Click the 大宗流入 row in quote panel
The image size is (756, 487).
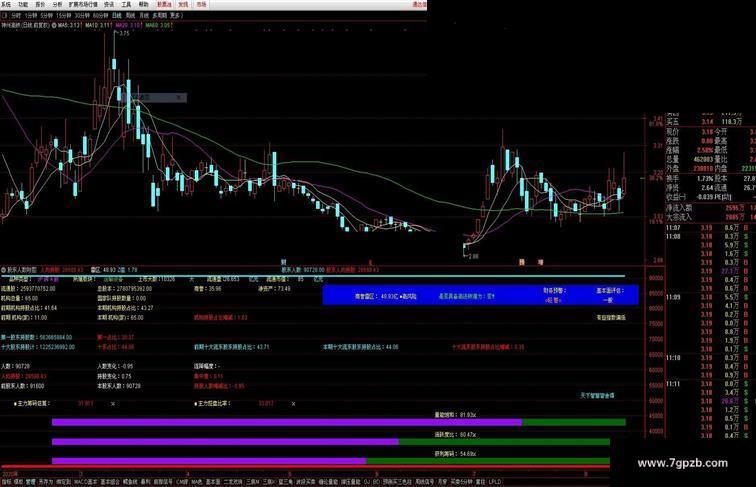(x=711, y=217)
